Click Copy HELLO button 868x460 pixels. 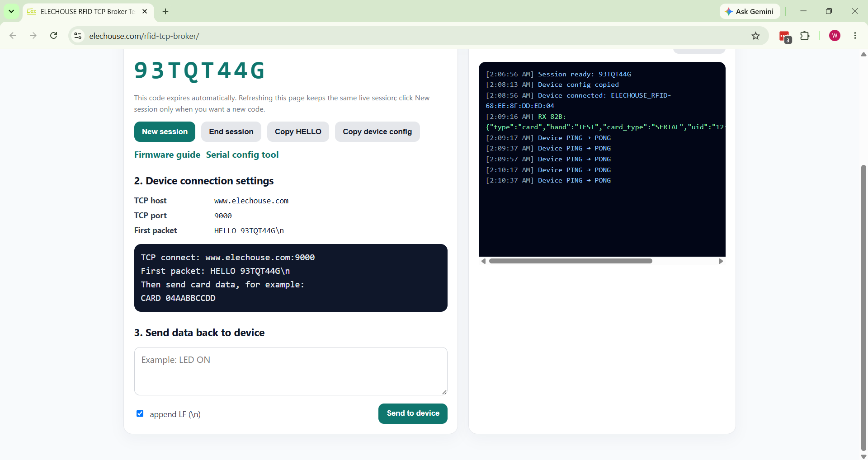298,131
